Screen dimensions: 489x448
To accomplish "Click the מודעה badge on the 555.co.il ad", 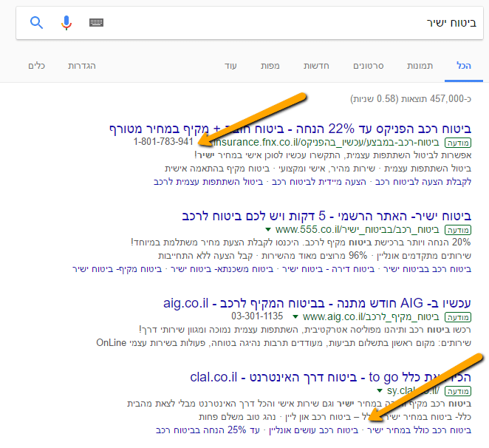I will pos(458,230).
